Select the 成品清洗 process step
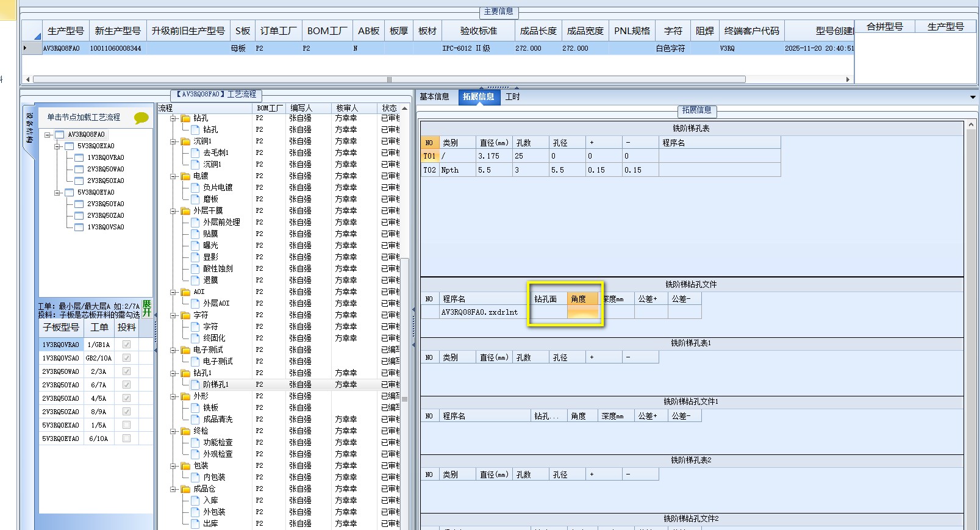The width and height of the screenshot is (980, 530). tap(218, 420)
